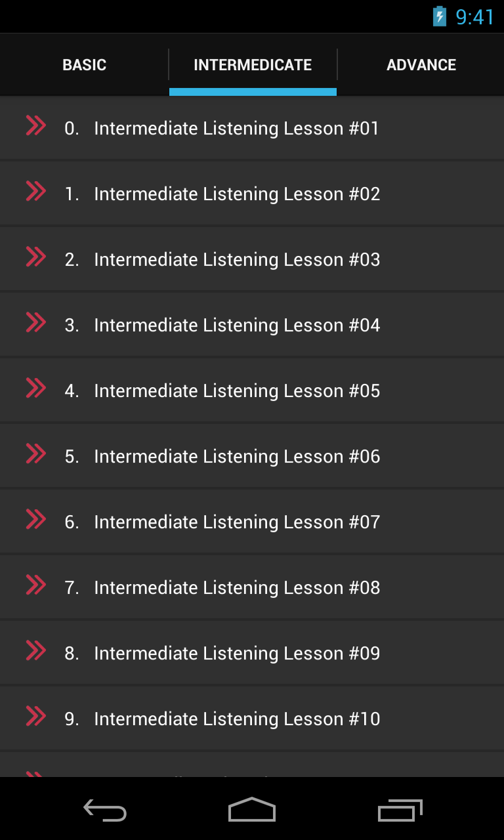
Task: Tap the red chevron icon beside Lesson #01
Action: [35, 125]
